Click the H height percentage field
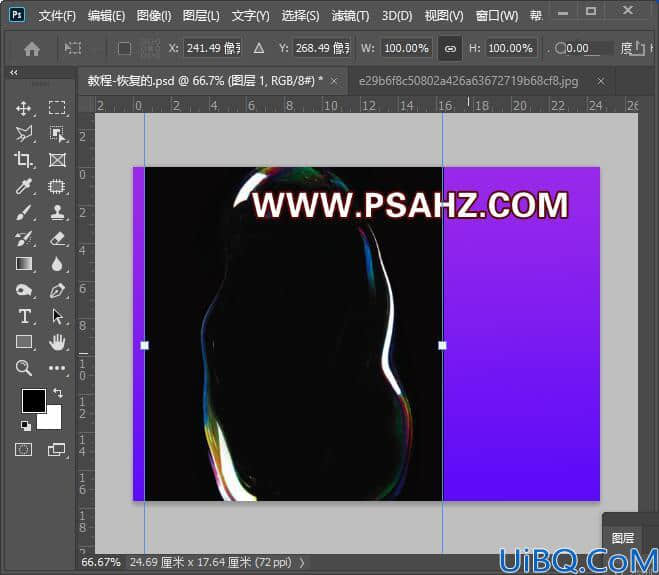 pyautogui.click(x=510, y=48)
